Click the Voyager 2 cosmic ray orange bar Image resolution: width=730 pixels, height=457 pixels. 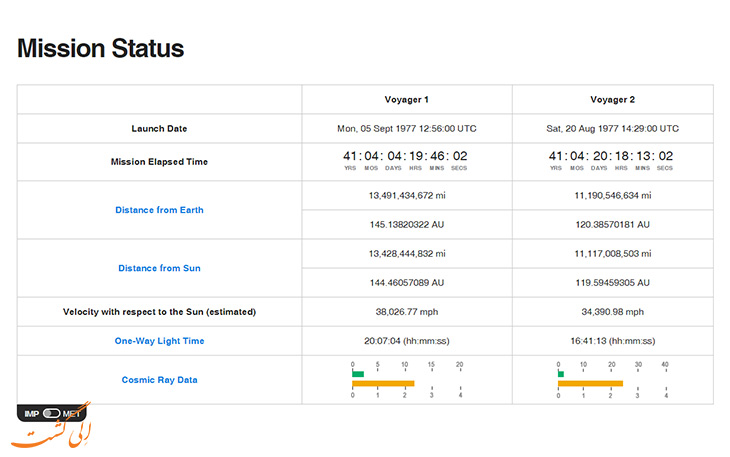(x=590, y=383)
